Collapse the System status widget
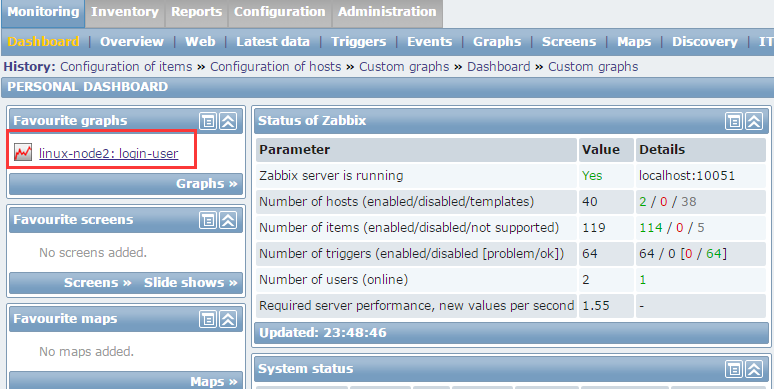774x389 pixels. point(754,369)
